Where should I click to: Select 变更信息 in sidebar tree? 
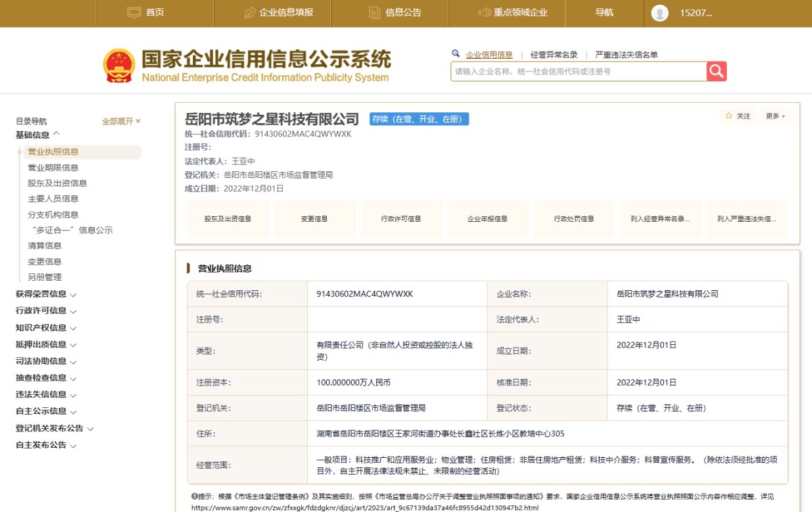tap(45, 262)
